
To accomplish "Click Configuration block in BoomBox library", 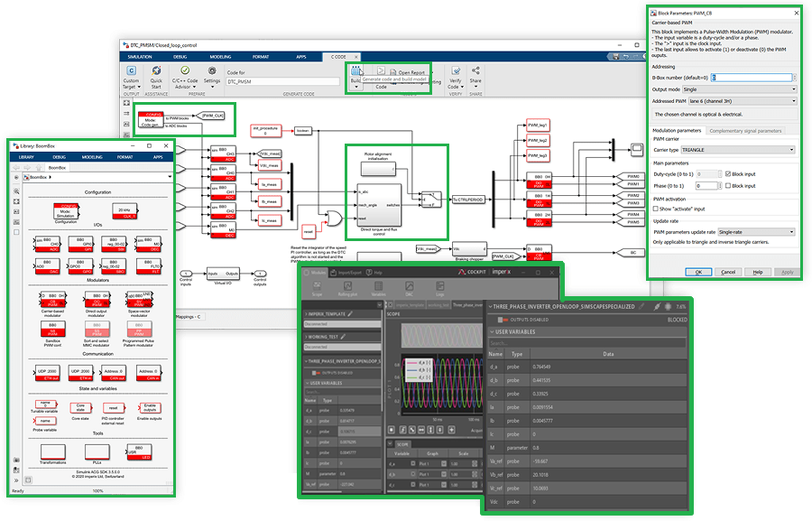I will coord(66,211).
